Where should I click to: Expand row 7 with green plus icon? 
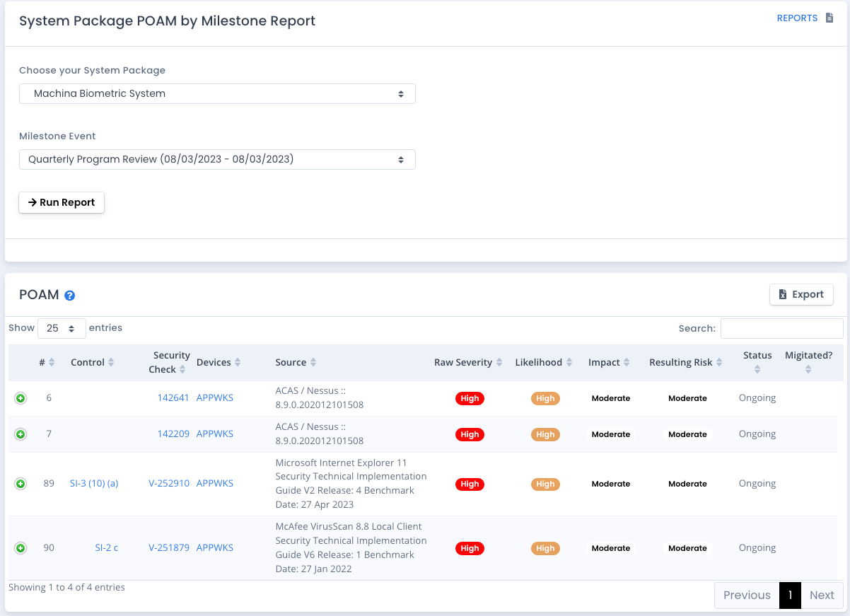(21, 434)
